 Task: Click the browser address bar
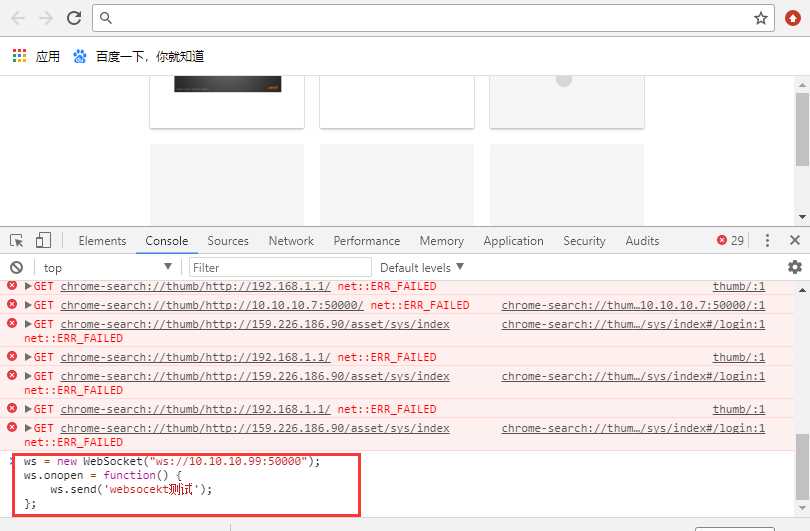point(433,18)
